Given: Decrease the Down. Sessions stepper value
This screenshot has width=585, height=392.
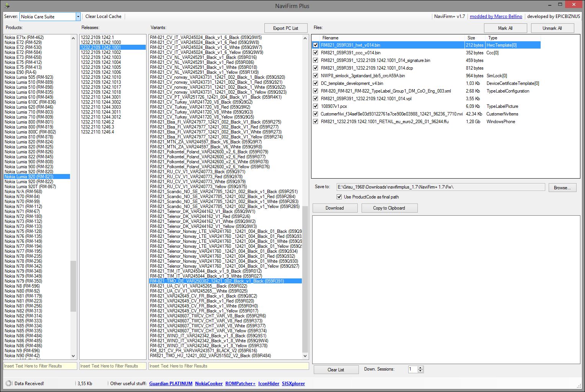Looking at the screenshot, I should click(420, 371).
